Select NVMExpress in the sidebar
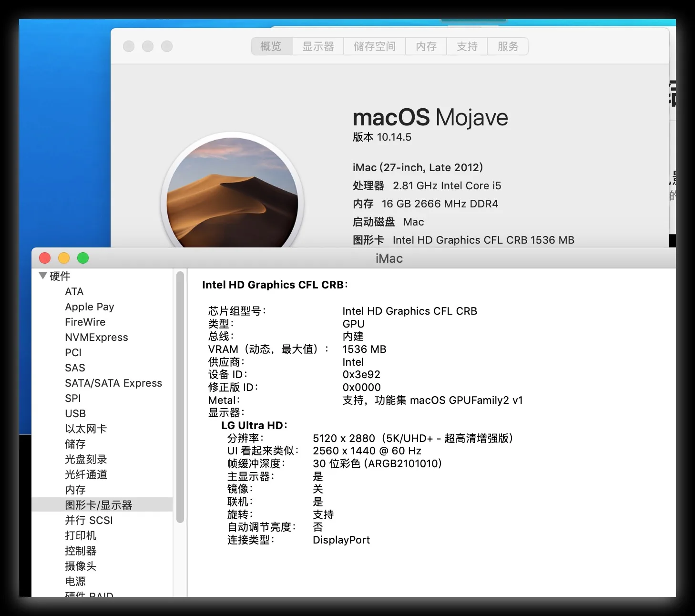Viewport: 695px width, 616px height. (97, 337)
